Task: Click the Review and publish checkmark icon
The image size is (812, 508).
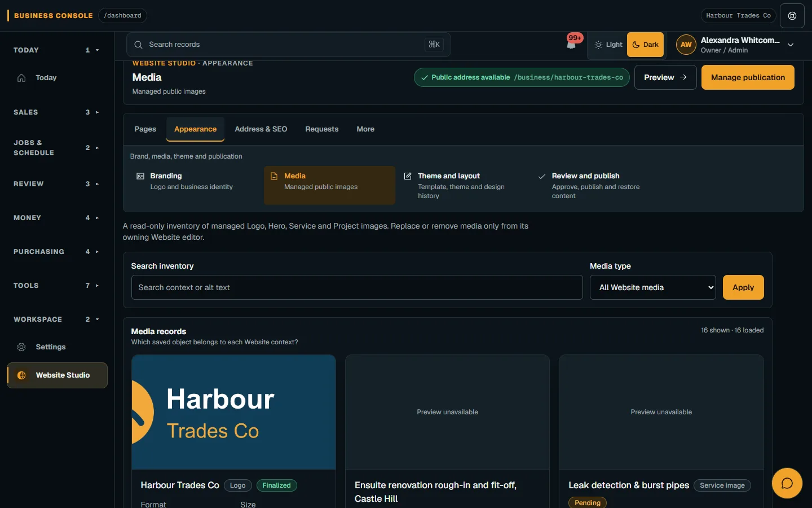Action: [x=542, y=176]
